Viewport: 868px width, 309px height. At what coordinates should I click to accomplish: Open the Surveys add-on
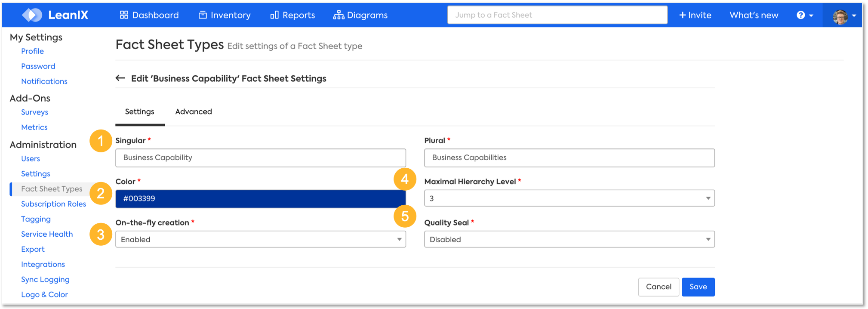point(34,112)
